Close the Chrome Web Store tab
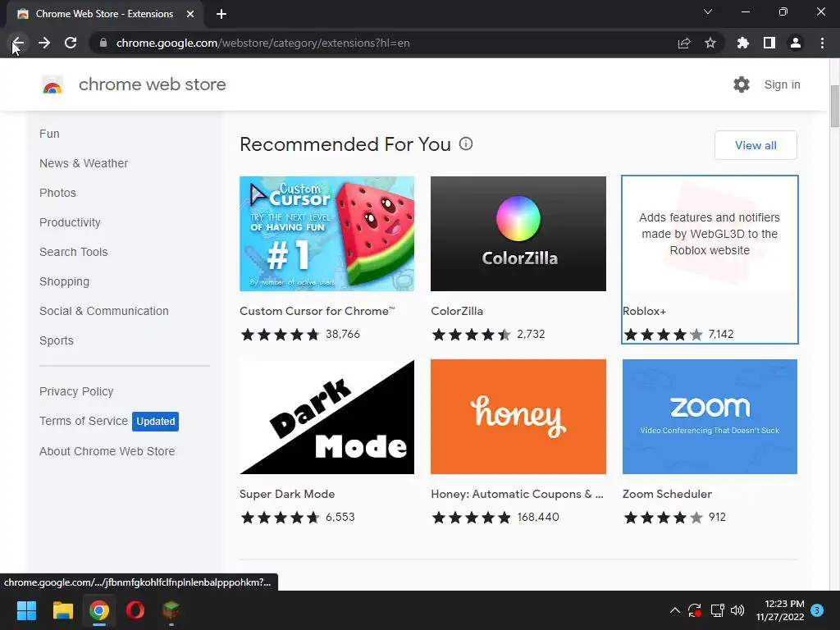The height and width of the screenshot is (630, 840). click(x=190, y=14)
